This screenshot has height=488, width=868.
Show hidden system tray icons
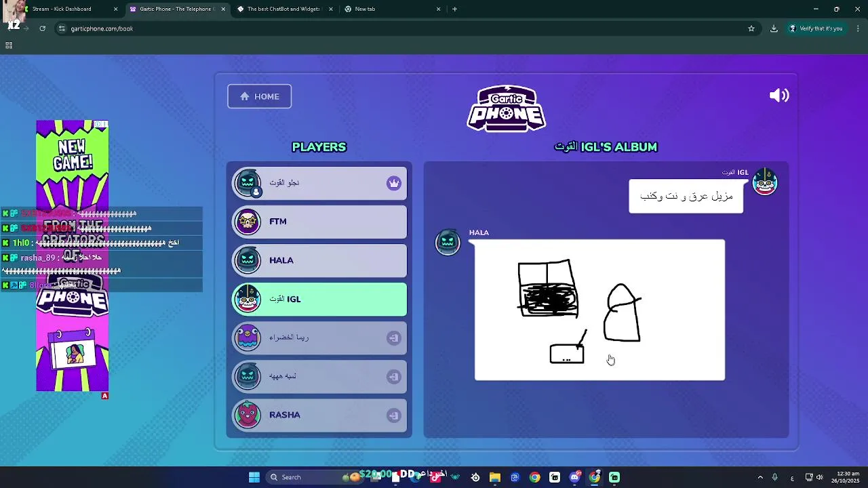(x=760, y=477)
